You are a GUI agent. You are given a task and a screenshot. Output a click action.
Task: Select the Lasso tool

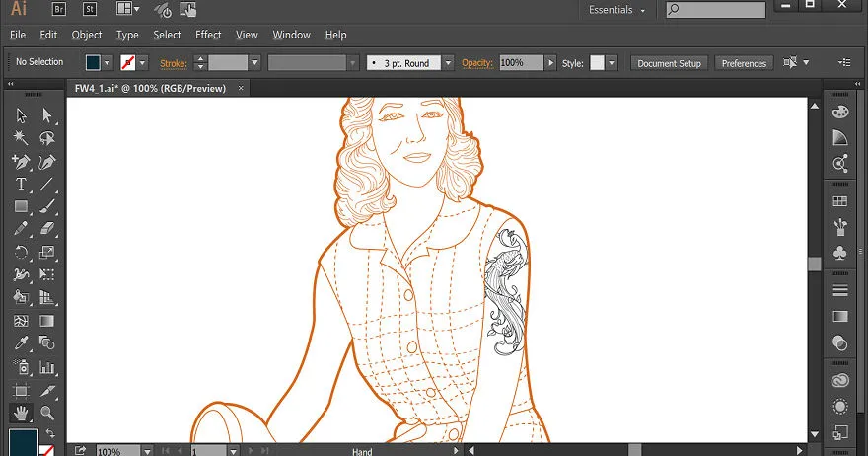[47, 137]
